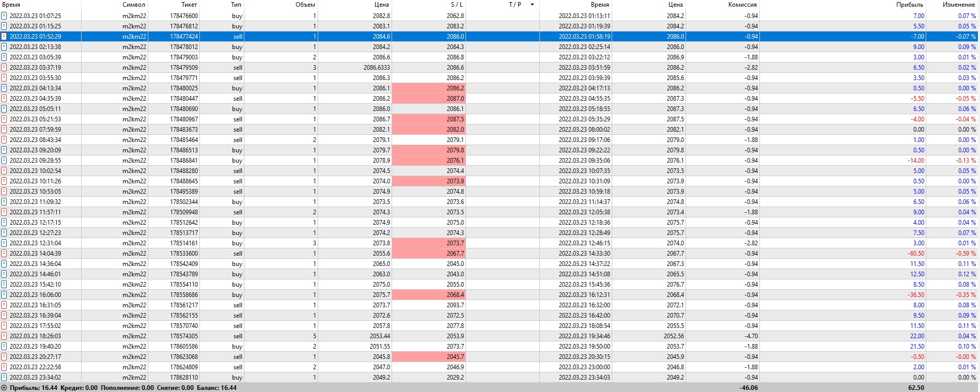
Task: Click the buy icon at 09:28:55
Action: pyautogui.click(x=4, y=161)
